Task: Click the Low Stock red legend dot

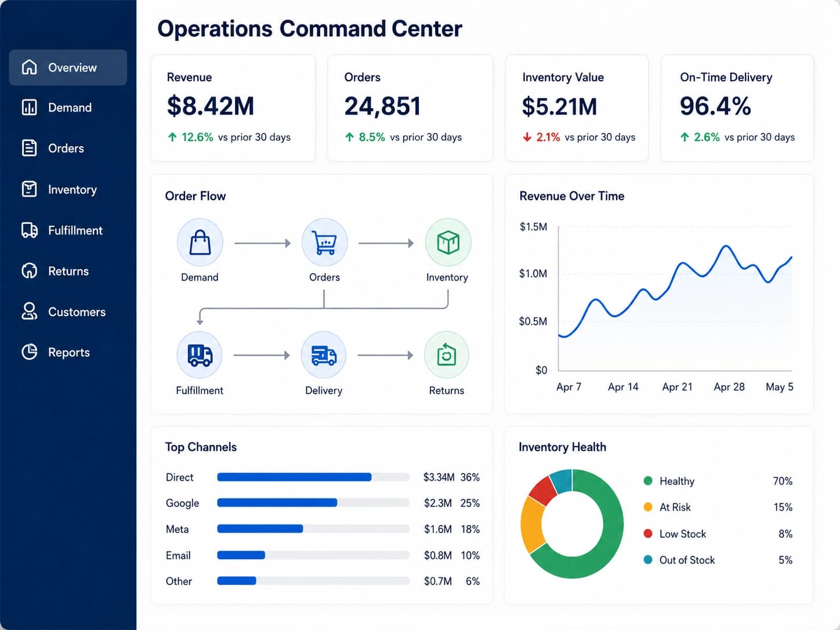Action: (648, 533)
